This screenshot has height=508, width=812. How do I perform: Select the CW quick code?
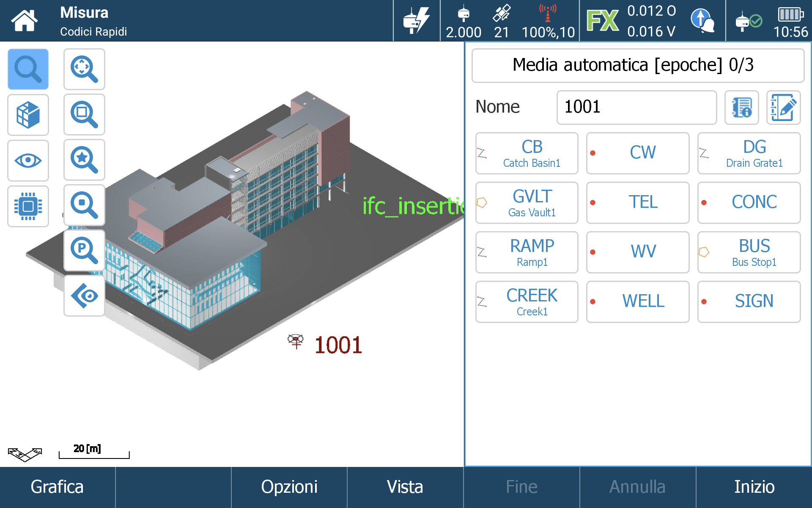coord(638,153)
